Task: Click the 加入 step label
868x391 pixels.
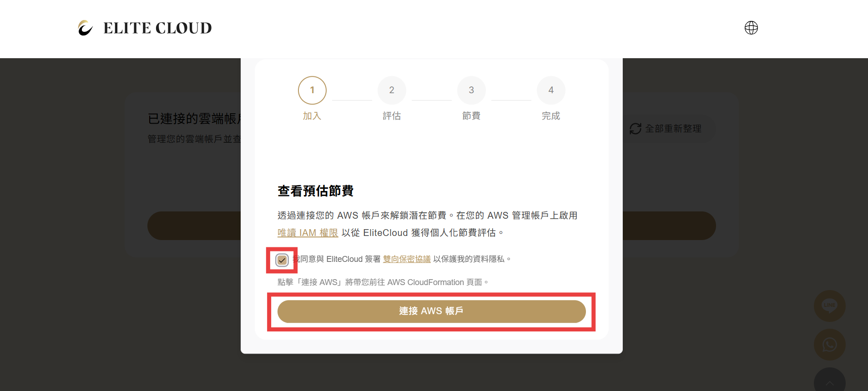Action: click(312, 116)
